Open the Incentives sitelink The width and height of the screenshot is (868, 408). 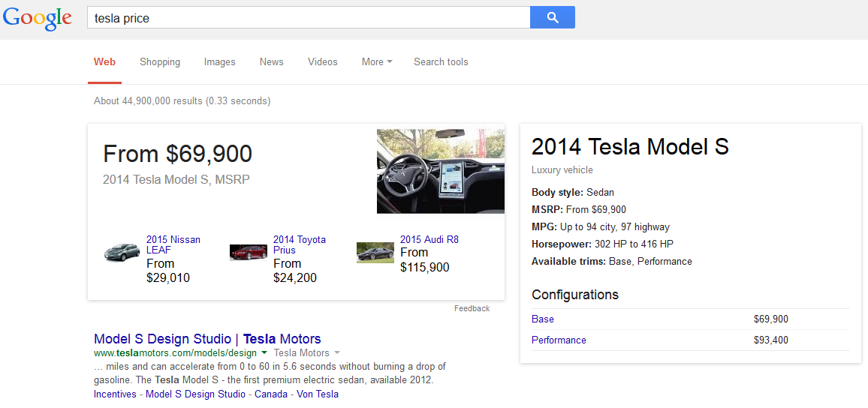tap(115, 394)
